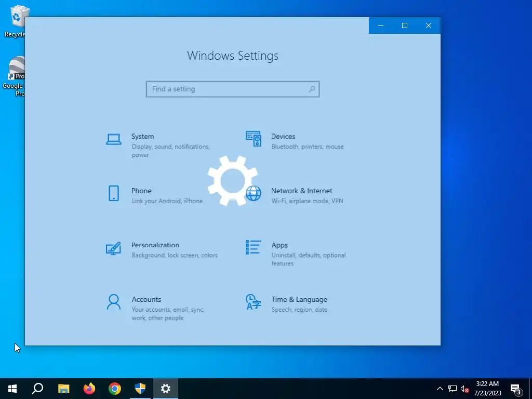Image resolution: width=532 pixels, height=399 pixels.
Task: Click the muted volume tray icon
Action: pyautogui.click(x=464, y=389)
